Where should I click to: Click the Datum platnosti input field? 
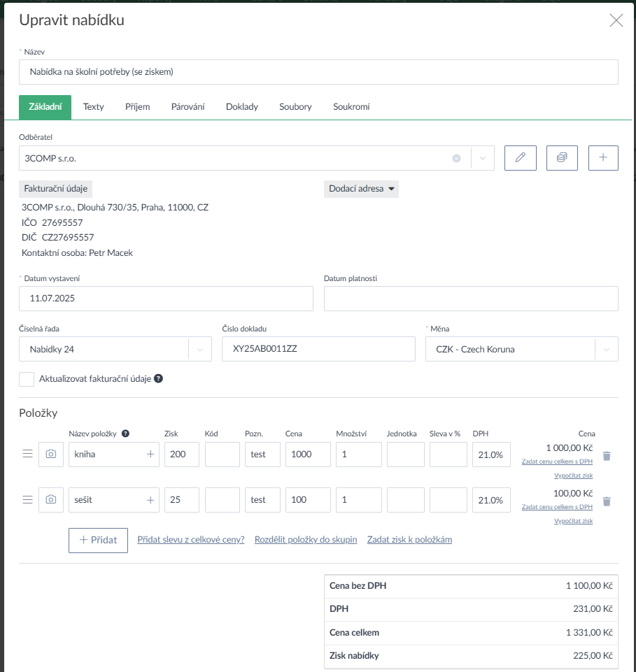coord(471,299)
